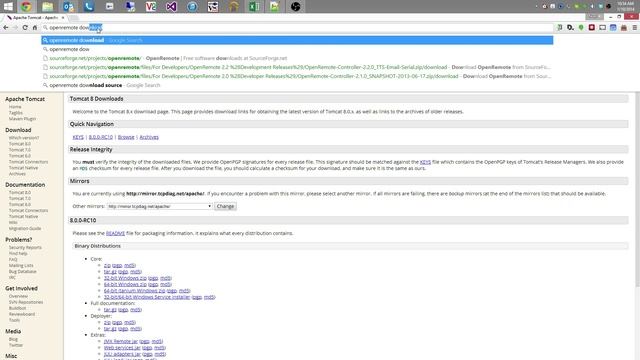Pick the sourceforge.net/projects/openremote/ suggestion

click(297, 58)
